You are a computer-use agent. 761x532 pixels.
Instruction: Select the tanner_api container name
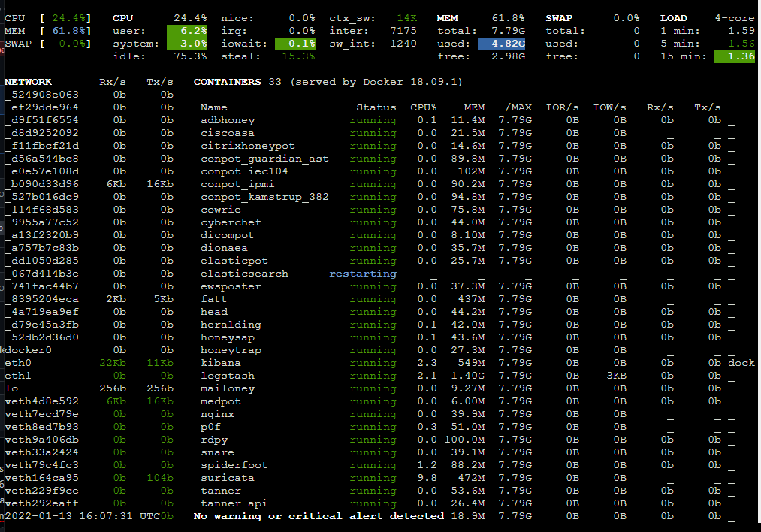click(x=234, y=503)
